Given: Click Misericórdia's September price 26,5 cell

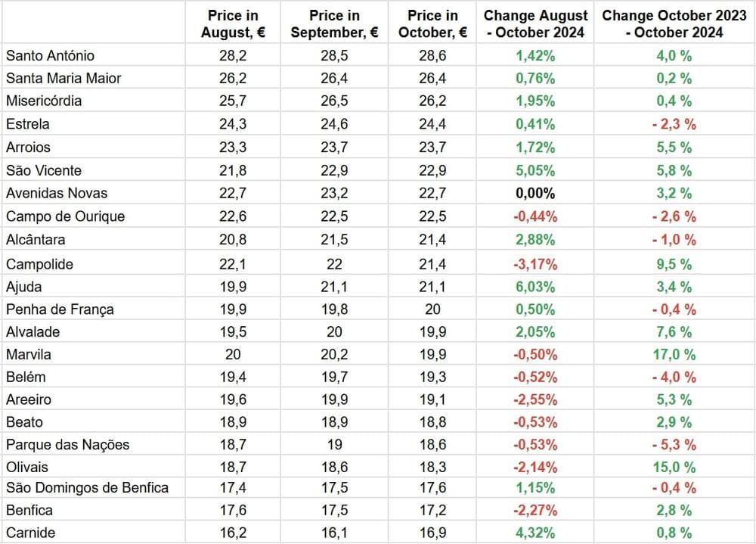Looking at the screenshot, I should tap(333, 101).
